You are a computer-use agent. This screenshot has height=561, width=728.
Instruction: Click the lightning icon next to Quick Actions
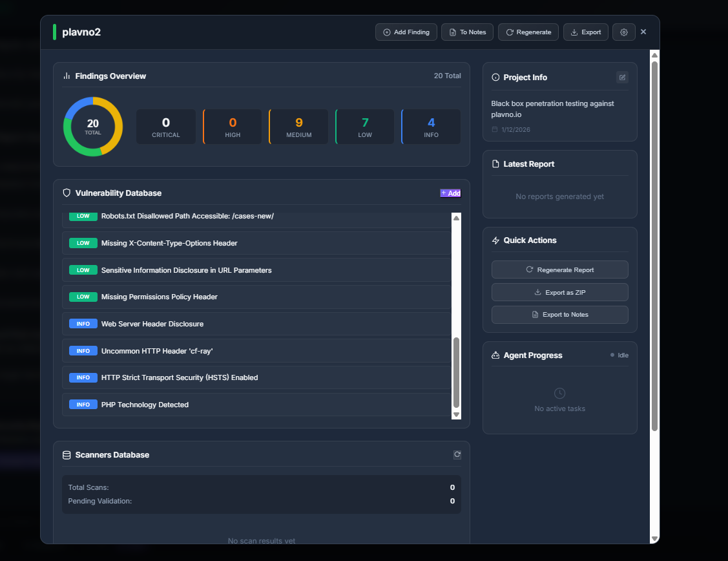pos(495,240)
